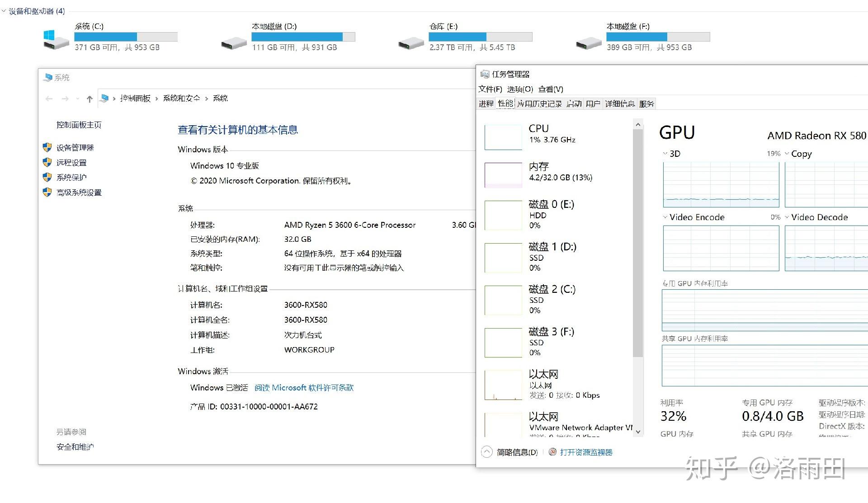
Task: Switch to 进程 tab
Action: (x=486, y=103)
